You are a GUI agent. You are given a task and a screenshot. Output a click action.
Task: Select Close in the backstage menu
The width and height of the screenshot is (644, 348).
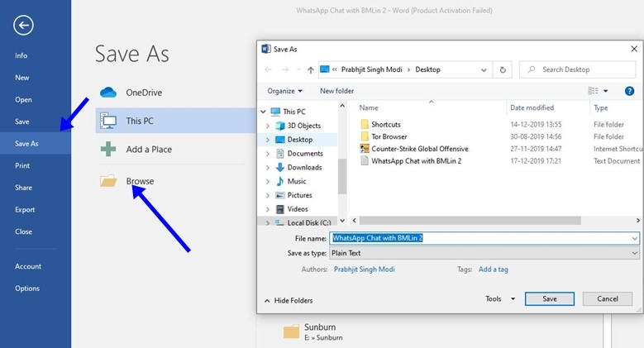pyautogui.click(x=23, y=231)
